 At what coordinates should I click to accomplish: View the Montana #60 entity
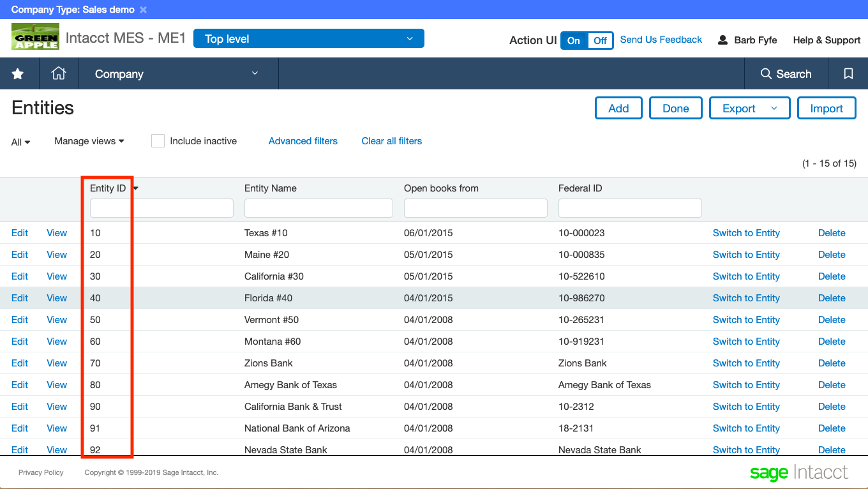coord(57,342)
